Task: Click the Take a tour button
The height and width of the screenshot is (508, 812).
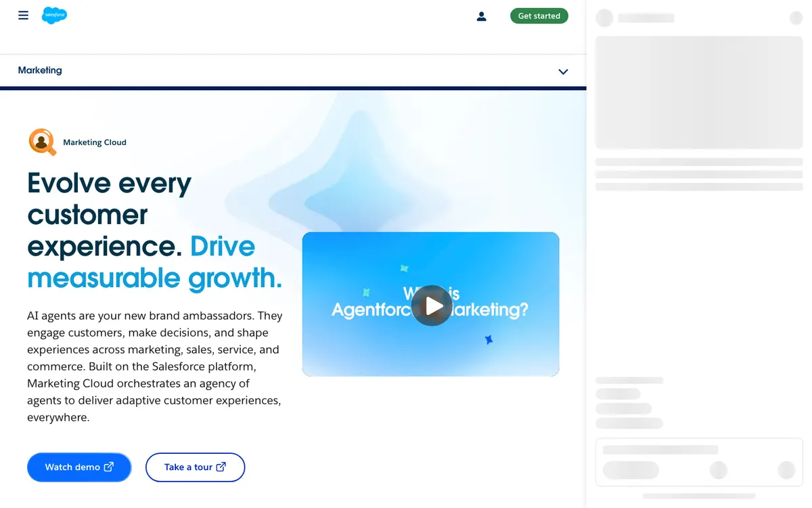Action: [195, 467]
